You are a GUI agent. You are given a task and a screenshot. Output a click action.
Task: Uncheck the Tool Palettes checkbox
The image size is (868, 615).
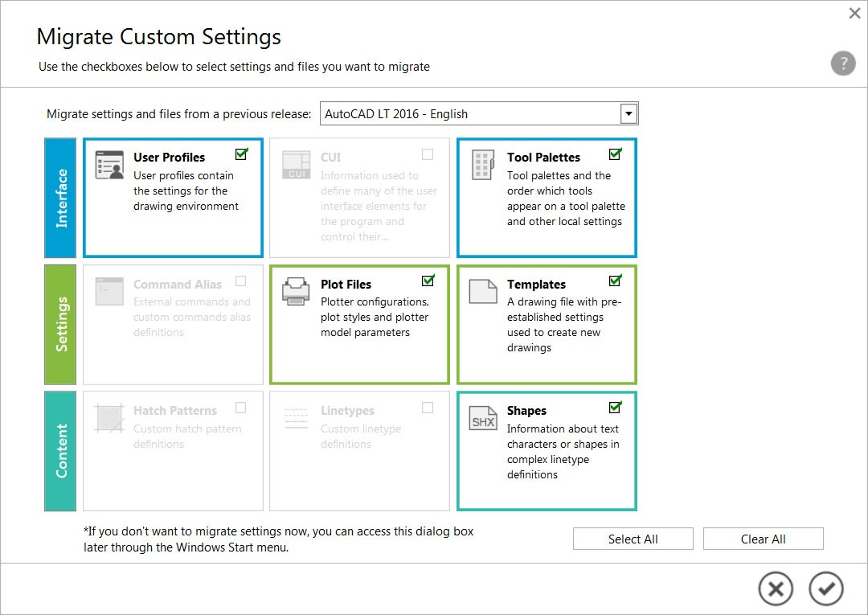[615, 154]
